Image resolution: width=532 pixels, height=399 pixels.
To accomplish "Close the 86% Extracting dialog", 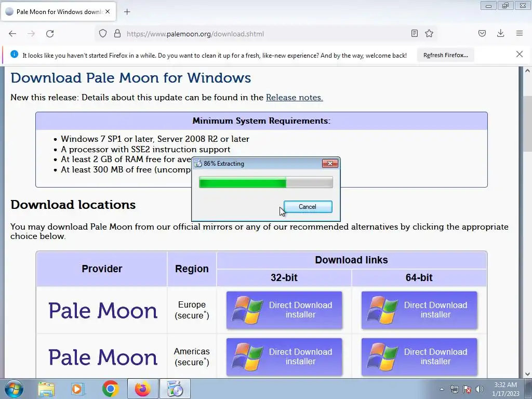I will coord(330,164).
